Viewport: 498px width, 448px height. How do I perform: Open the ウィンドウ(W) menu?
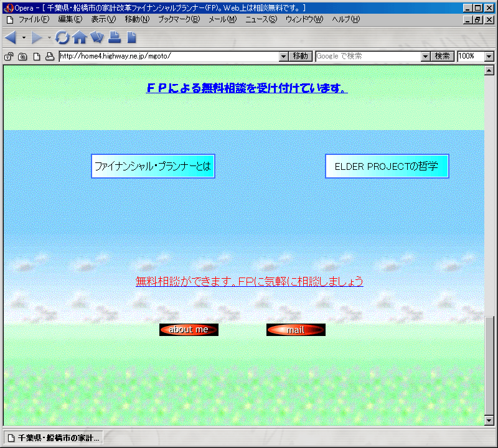click(304, 20)
